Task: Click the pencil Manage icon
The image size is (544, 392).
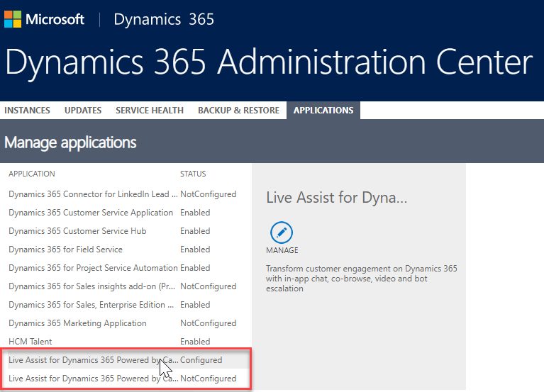Action: [282, 233]
